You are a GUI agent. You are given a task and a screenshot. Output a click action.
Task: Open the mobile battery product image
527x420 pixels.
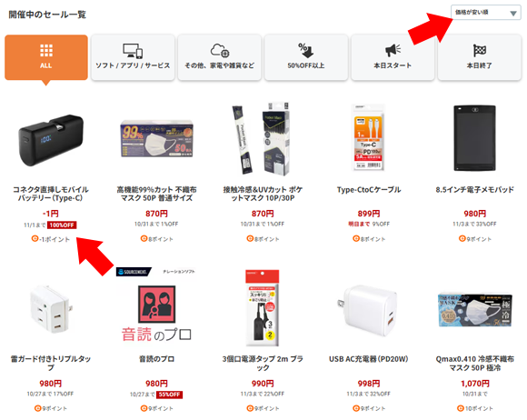(x=51, y=140)
